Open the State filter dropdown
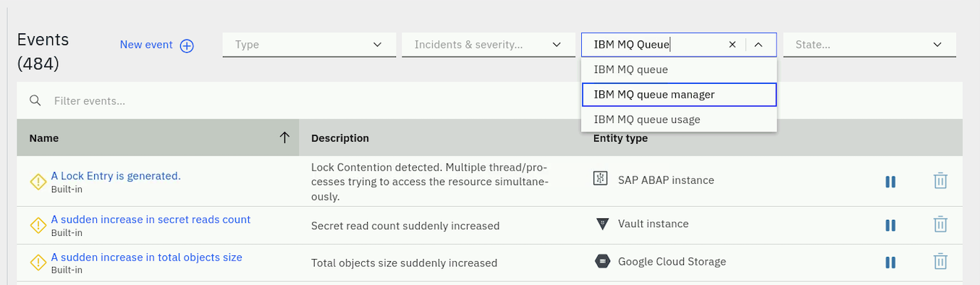 point(869,45)
